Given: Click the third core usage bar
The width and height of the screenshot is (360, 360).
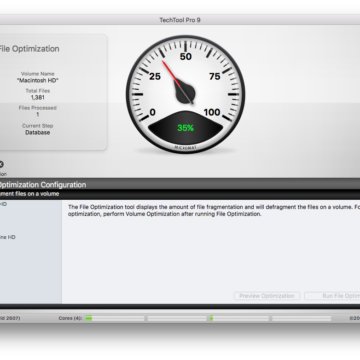Looking at the screenshot, I should point(239,318).
